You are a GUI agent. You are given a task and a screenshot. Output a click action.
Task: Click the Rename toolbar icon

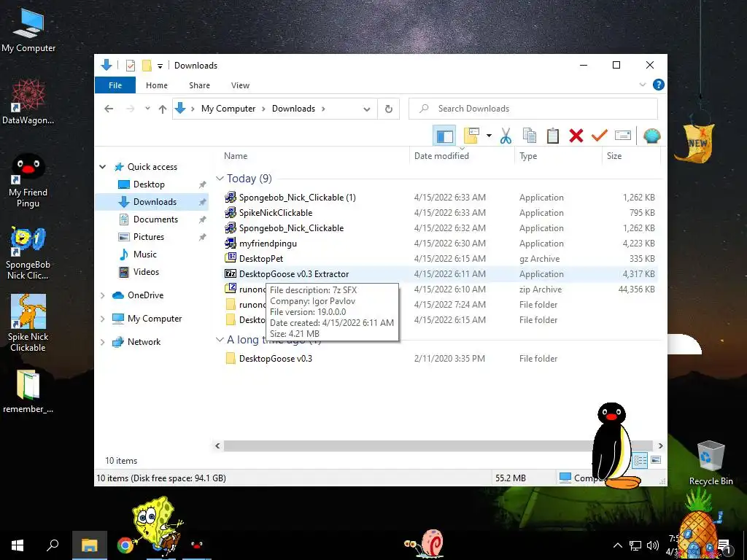[x=623, y=136]
